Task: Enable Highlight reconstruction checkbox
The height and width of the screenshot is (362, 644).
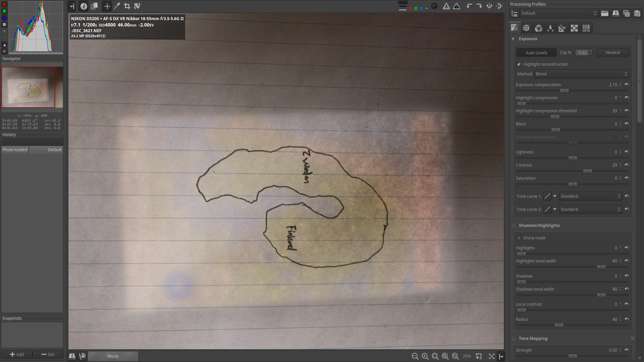Action: click(519, 64)
